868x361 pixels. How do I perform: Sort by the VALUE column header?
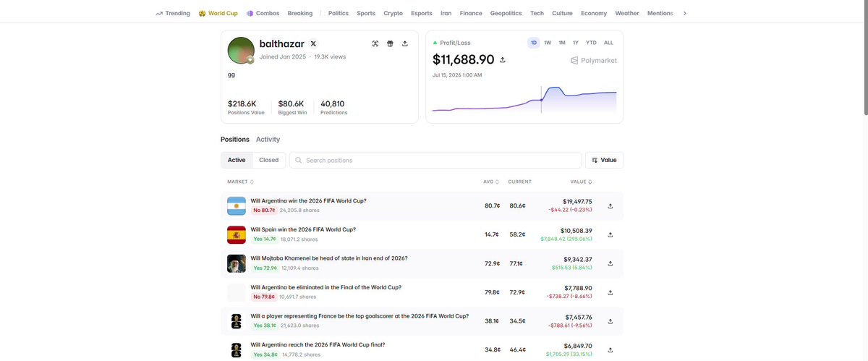pos(582,182)
